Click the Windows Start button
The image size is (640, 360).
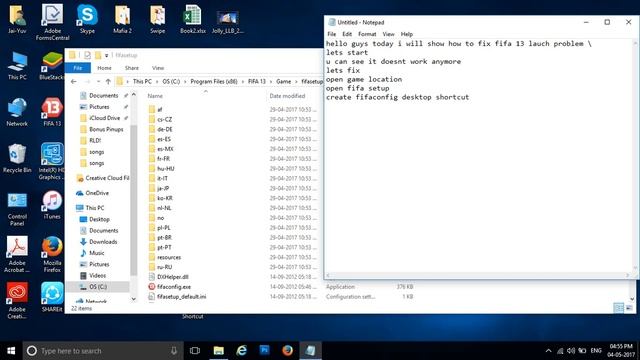pyautogui.click(x=11, y=351)
